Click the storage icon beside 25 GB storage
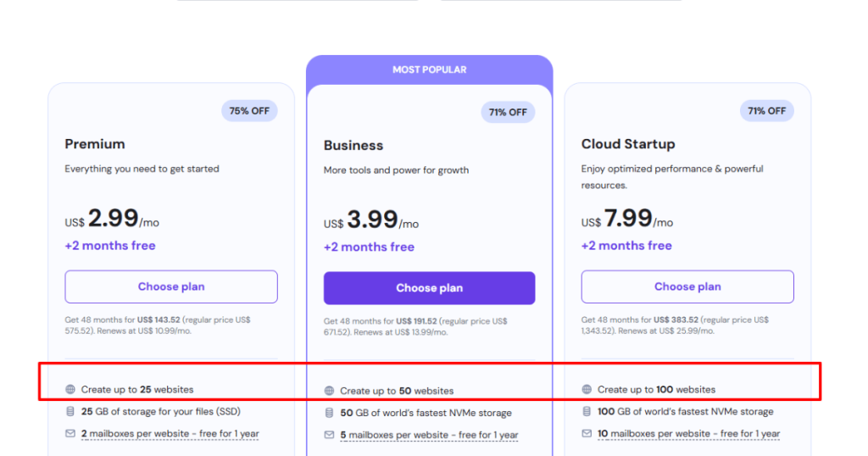This screenshot has width=868, height=456. (70, 412)
